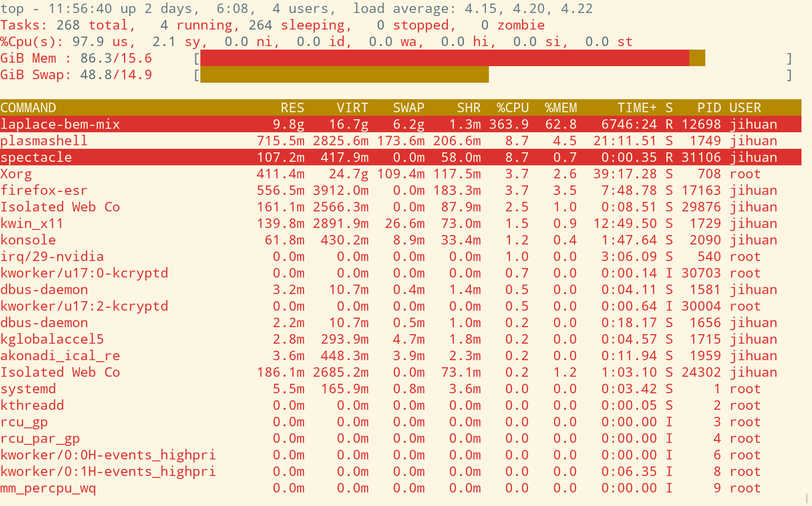Click the 24.7g VIRT value of Xorg
Screen dimensions: 812x506
point(349,174)
